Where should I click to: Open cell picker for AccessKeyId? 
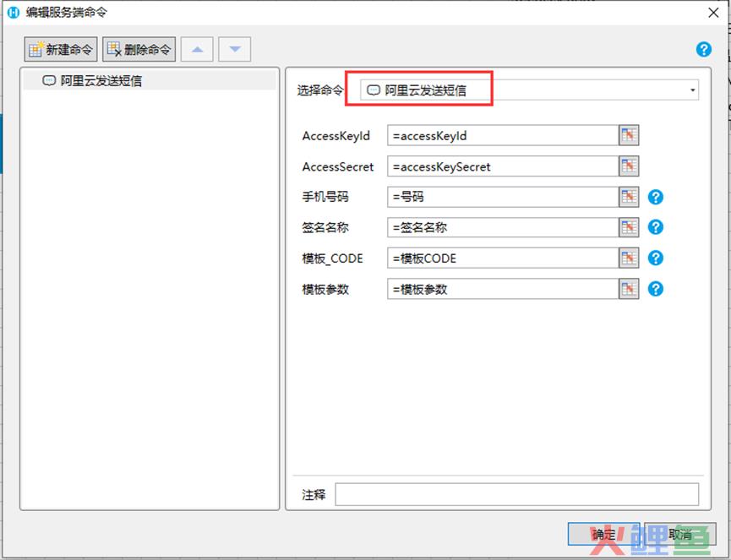point(629,136)
